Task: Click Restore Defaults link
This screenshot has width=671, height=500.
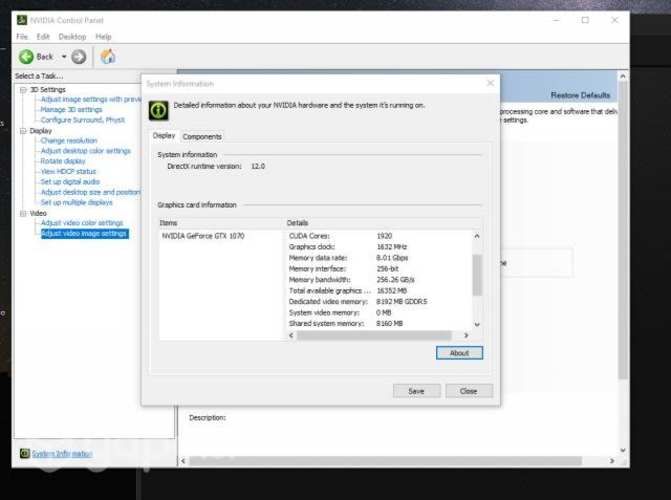Action: (x=580, y=95)
